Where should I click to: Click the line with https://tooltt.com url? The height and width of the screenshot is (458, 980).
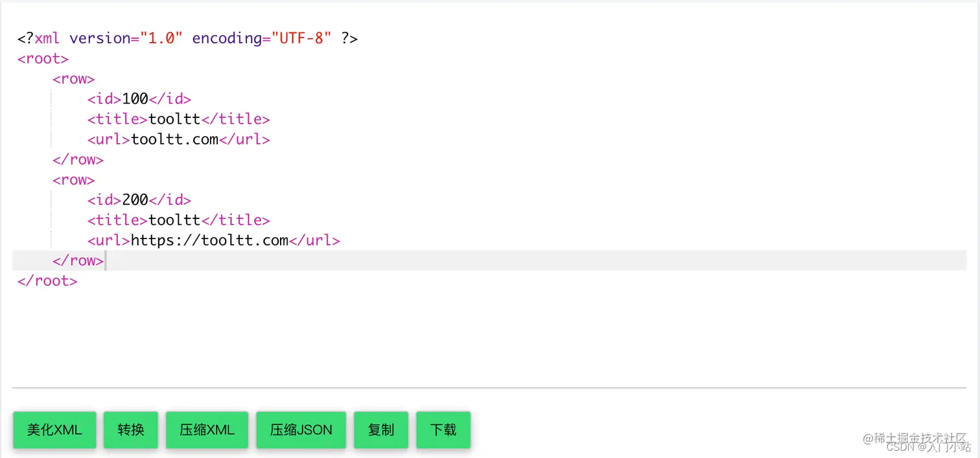pyautogui.click(x=214, y=240)
